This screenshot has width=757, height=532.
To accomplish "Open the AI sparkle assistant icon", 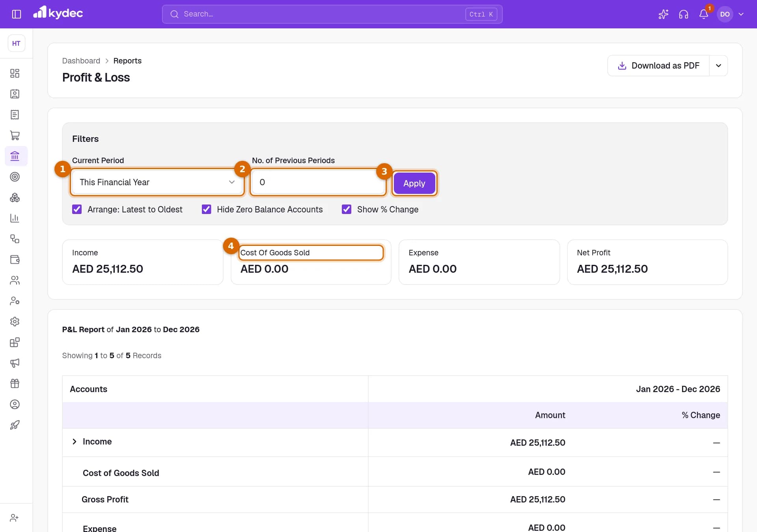I will (663, 14).
